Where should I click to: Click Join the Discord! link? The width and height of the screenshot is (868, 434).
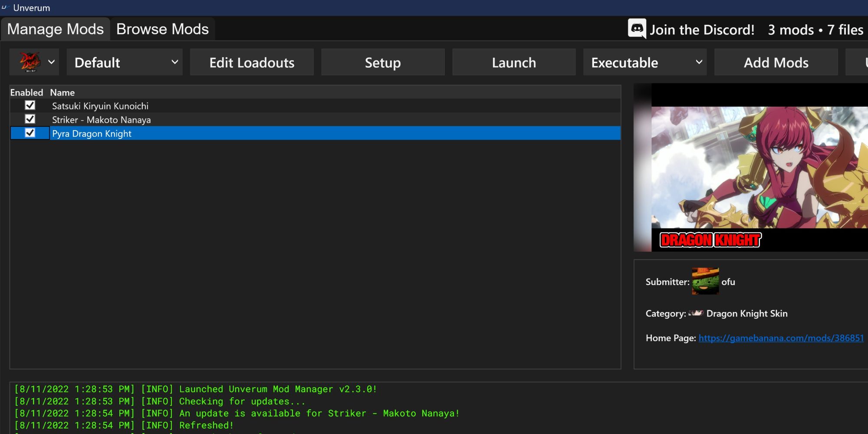click(x=702, y=30)
